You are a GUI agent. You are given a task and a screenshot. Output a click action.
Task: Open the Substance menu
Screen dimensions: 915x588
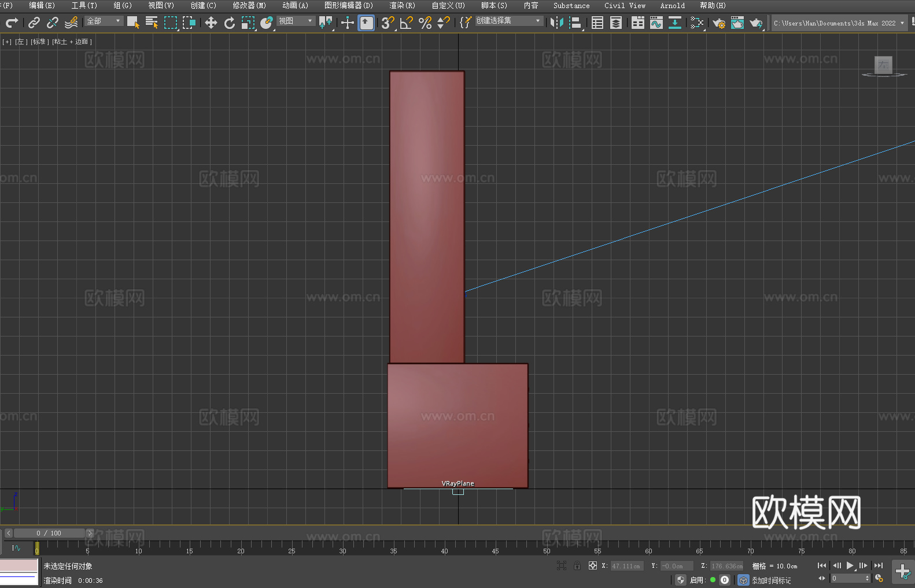[x=571, y=5]
